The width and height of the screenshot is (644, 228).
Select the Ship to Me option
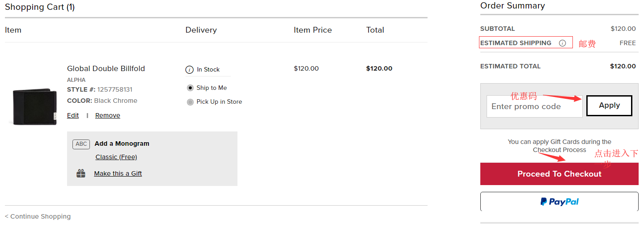(x=191, y=88)
